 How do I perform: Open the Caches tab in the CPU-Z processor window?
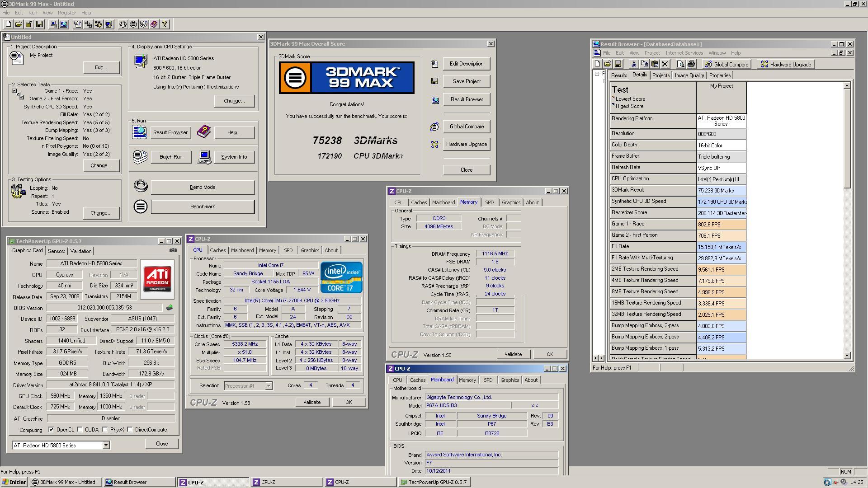coord(217,250)
